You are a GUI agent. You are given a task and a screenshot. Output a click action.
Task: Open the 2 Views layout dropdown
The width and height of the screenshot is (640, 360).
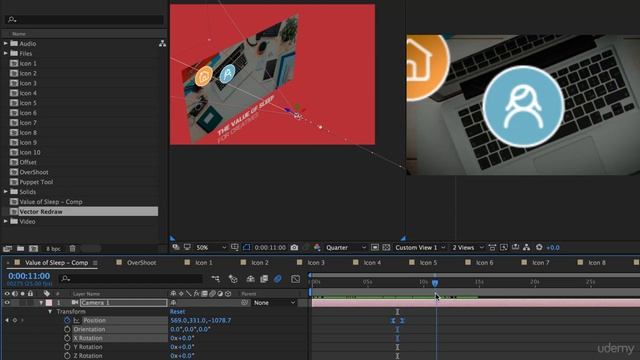[x=467, y=247]
